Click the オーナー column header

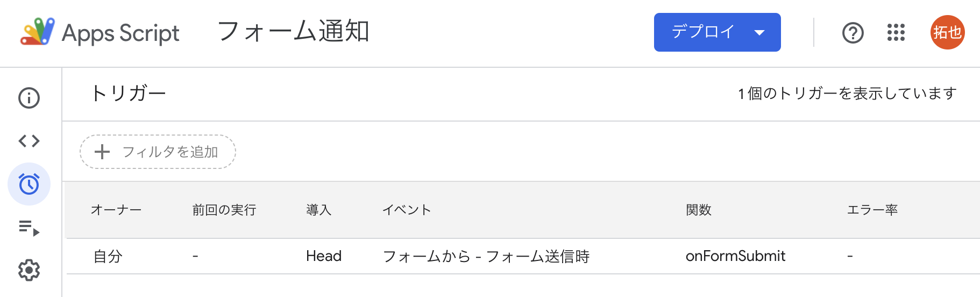click(116, 210)
